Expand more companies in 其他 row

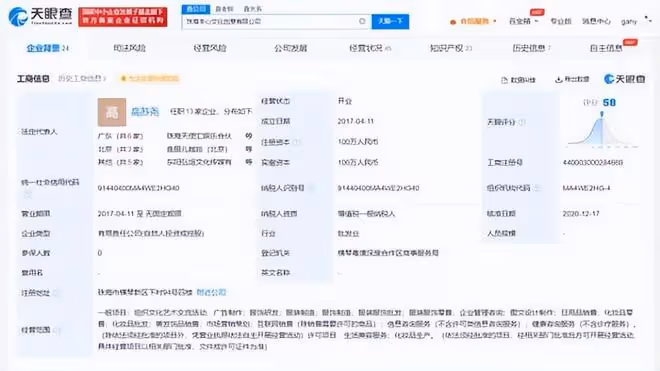(x=249, y=162)
